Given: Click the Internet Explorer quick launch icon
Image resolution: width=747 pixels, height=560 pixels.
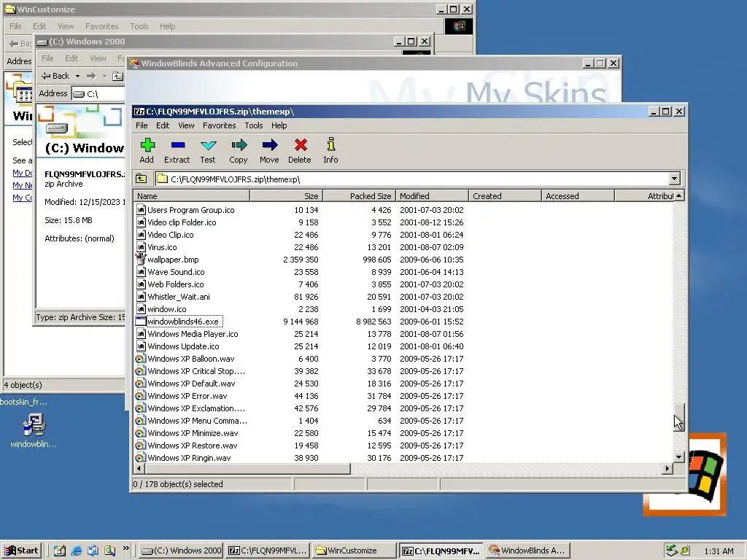Looking at the screenshot, I should point(76,551).
